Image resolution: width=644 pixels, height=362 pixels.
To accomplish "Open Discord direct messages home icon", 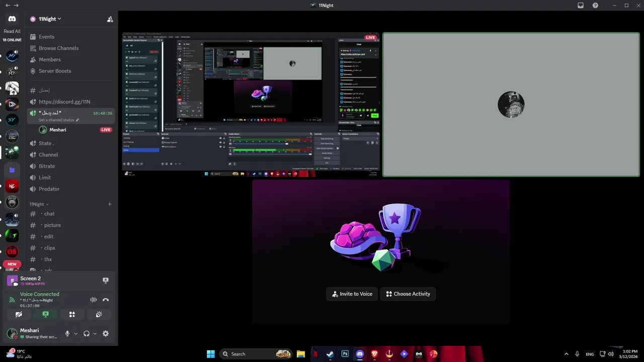I will 12,19.
